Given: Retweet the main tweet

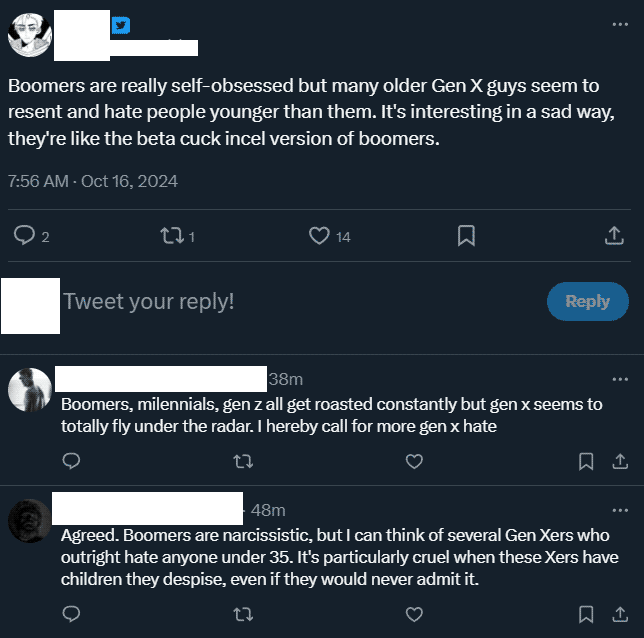Looking at the screenshot, I should click(171, 236).
